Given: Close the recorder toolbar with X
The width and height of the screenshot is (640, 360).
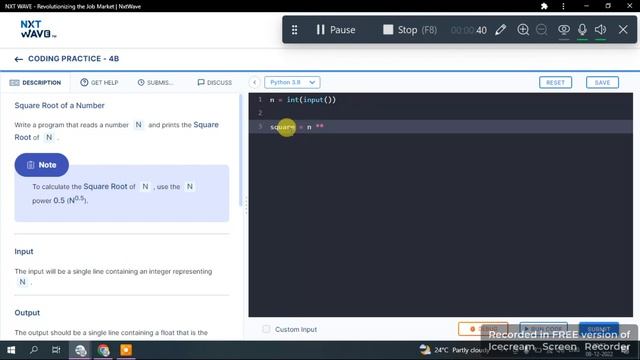Looking at the screenshot, I should 623,30.
